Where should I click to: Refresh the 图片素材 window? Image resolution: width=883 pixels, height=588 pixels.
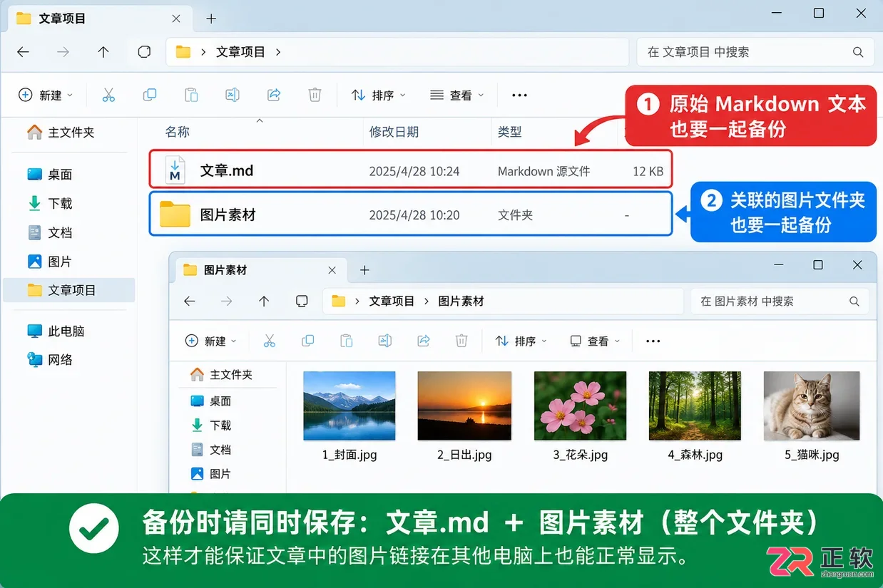click(301, 301)
